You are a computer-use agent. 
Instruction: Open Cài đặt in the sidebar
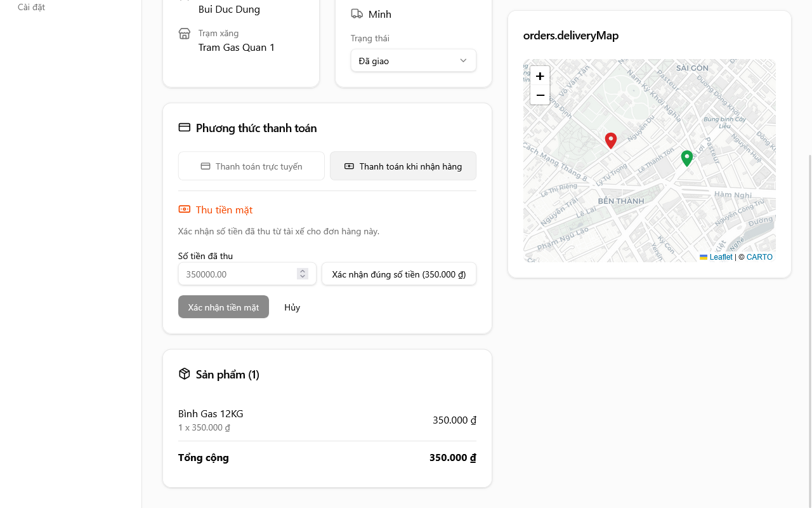point(31,8)
